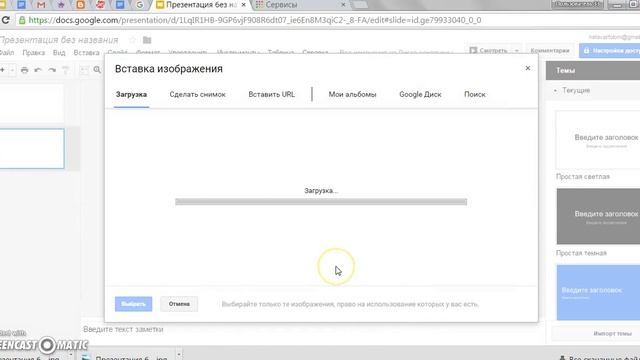
Task: Open the Вставить URL tab
Action: (x=271, y=94)
